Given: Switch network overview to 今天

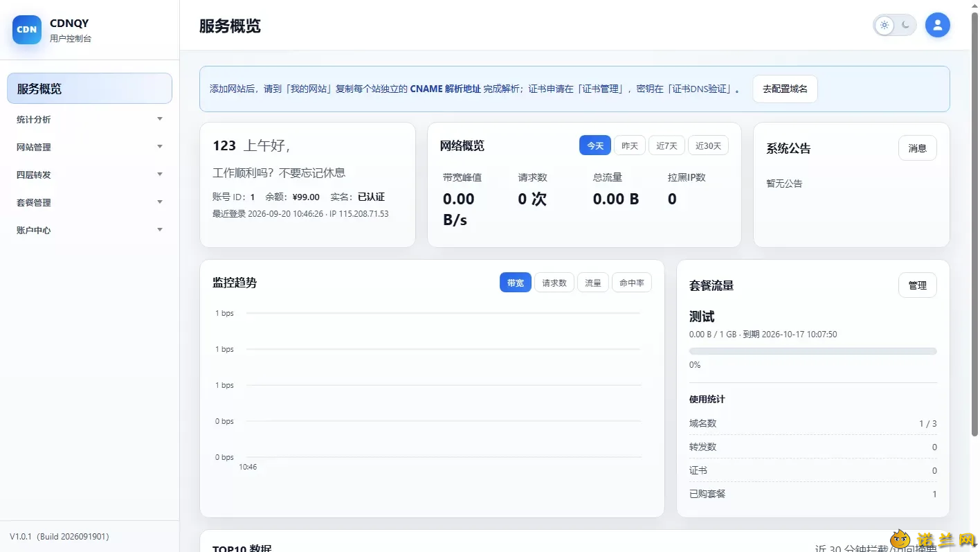Looking at the screenshot, I should [x=595, y=145].
